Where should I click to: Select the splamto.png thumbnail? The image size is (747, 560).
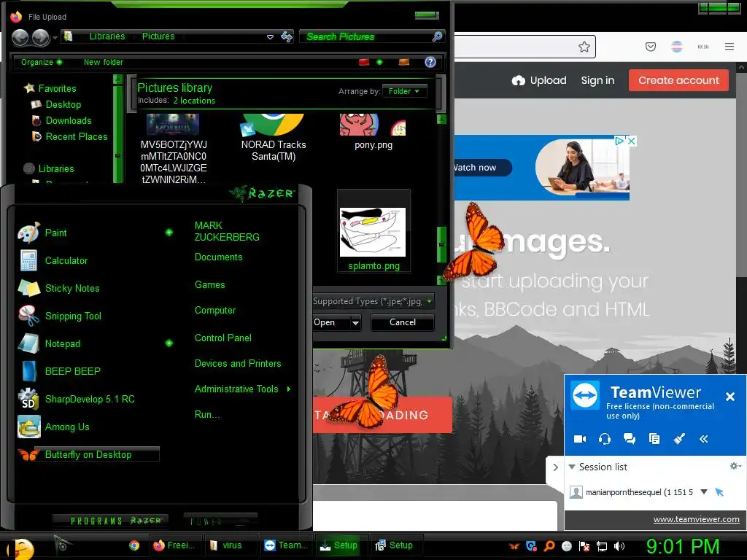pos(373,232)
